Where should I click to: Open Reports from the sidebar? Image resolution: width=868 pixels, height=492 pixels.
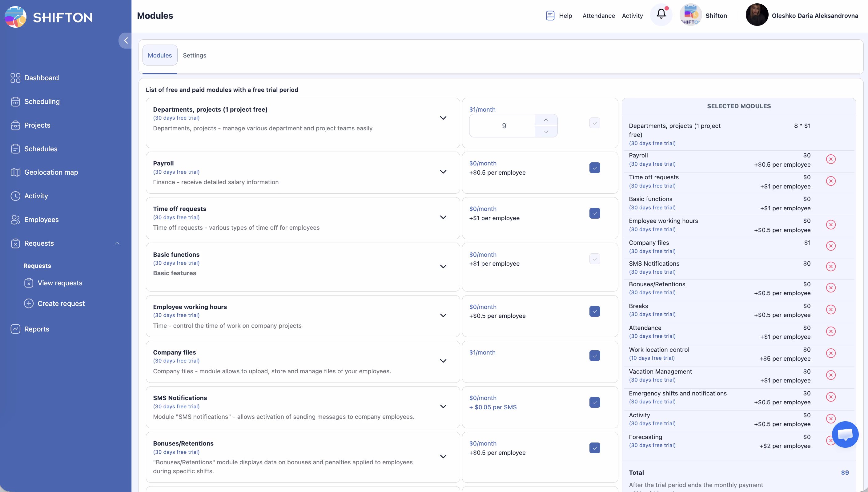(37, 329)
